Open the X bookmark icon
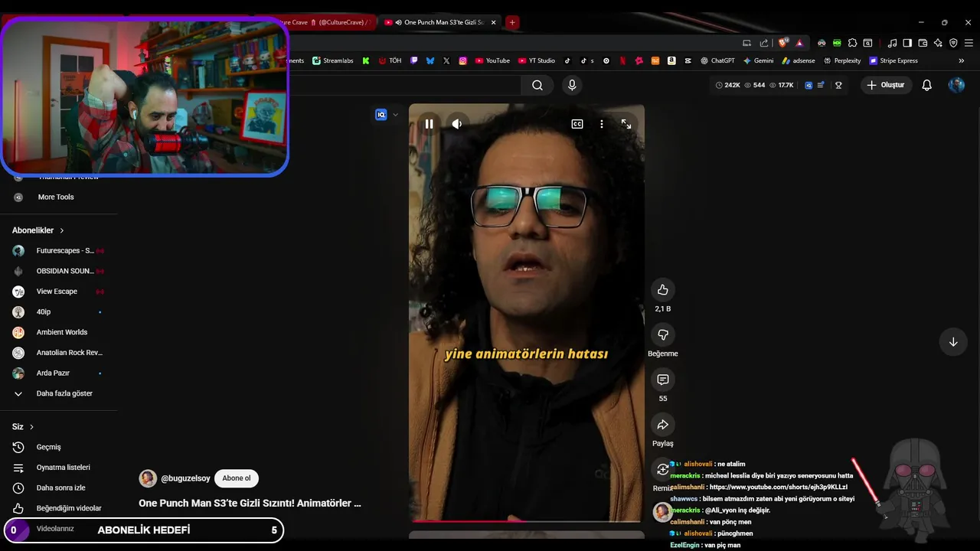Image resolution: width=980 pixels, height=551 pixels. click(x=446, y=60)
